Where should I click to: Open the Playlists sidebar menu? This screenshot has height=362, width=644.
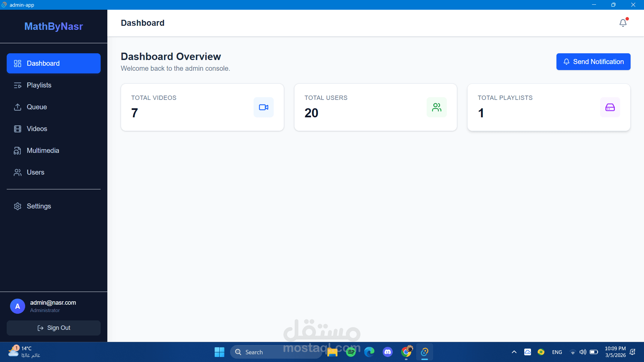39,85
